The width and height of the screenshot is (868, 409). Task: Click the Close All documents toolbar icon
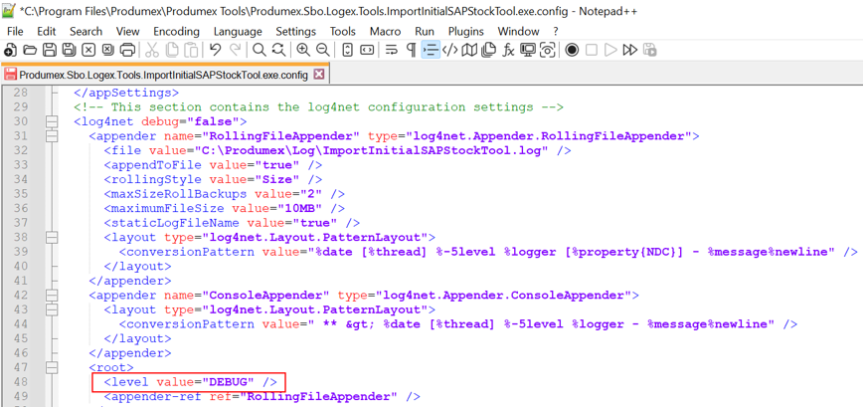[107, 51]
